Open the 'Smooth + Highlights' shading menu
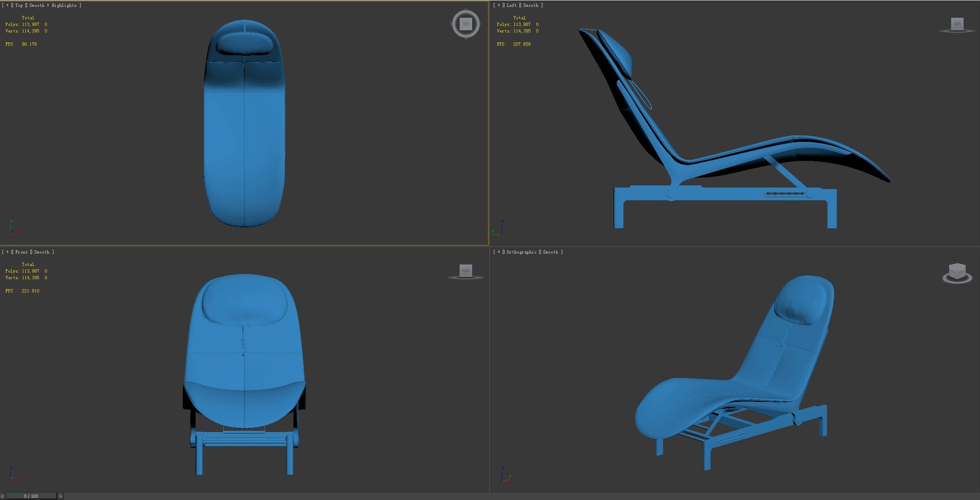Viewport: 980px width, 500px height. coord(53,5)
